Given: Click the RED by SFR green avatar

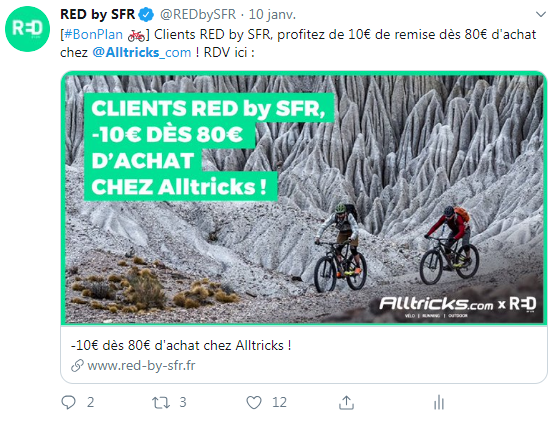Looking at the screenshot, I should pos(27,29).
